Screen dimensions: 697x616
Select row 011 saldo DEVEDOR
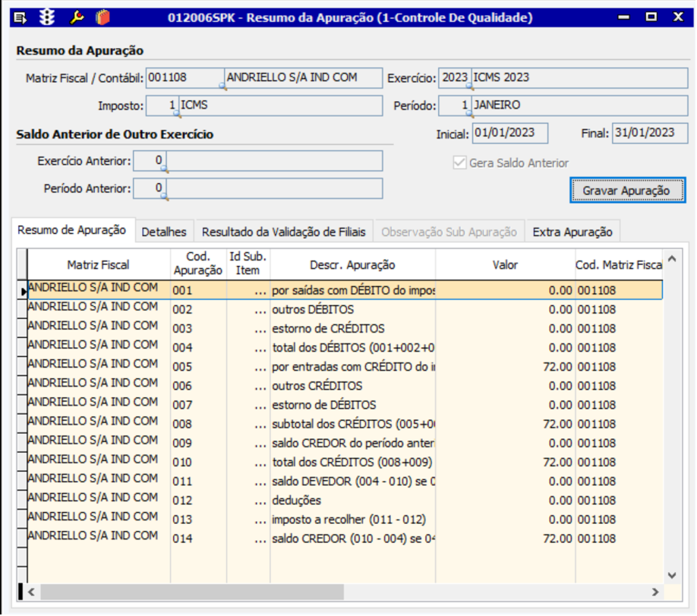[x=345, y=482]
